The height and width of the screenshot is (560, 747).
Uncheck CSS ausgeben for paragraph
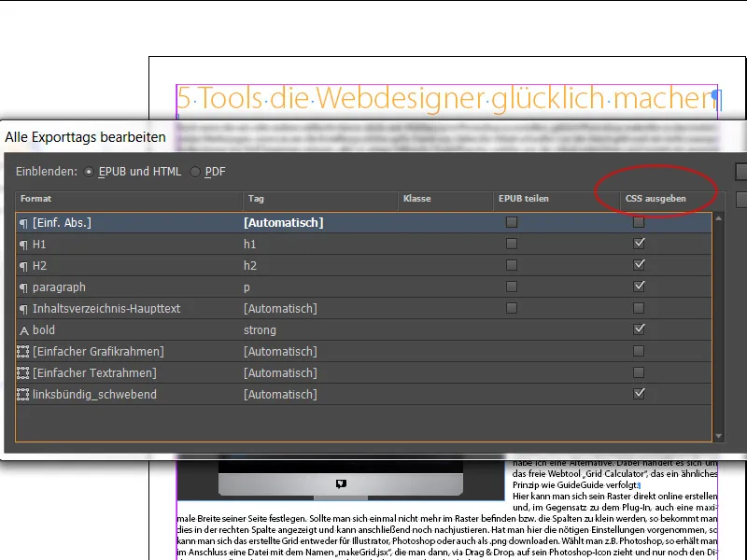[639, 287]
